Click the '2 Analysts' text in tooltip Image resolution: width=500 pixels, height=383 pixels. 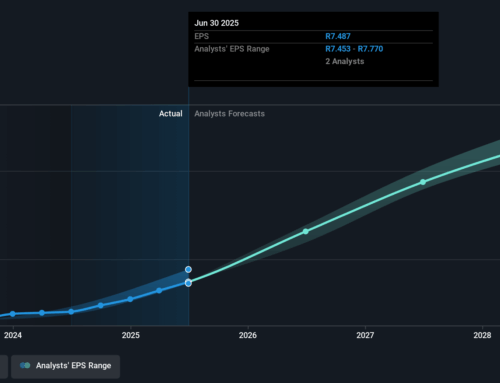click(345, 61)
